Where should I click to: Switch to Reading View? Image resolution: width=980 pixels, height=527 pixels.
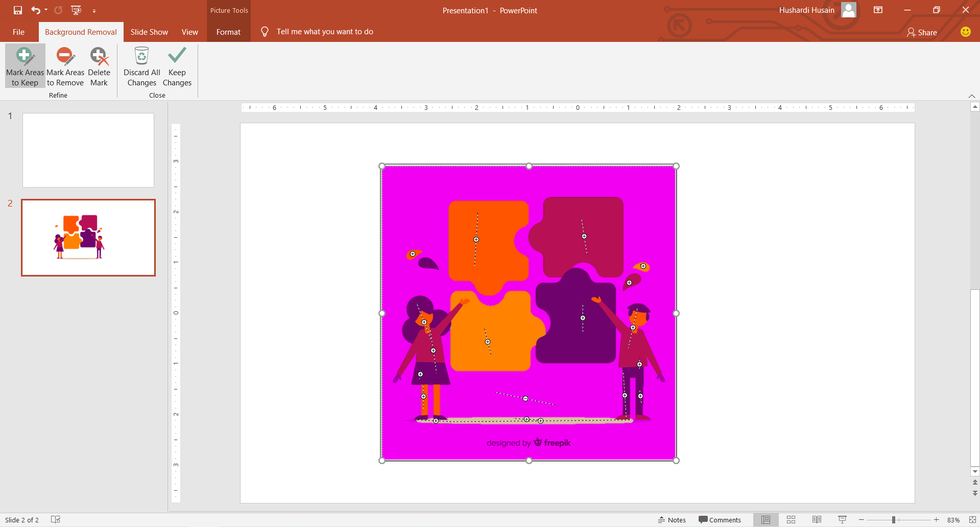pyautogui.click(x=817, y=520)
